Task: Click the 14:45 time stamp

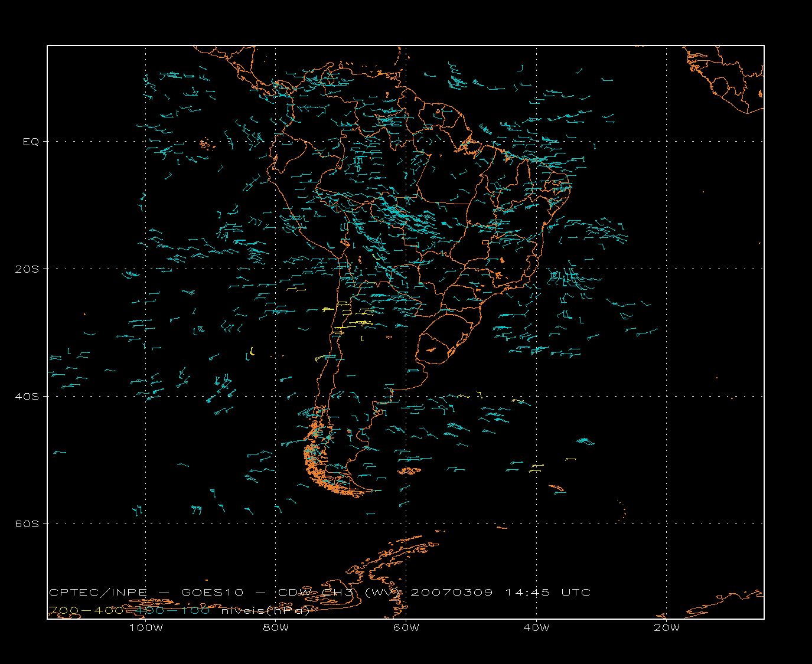Action: [527, 592]
